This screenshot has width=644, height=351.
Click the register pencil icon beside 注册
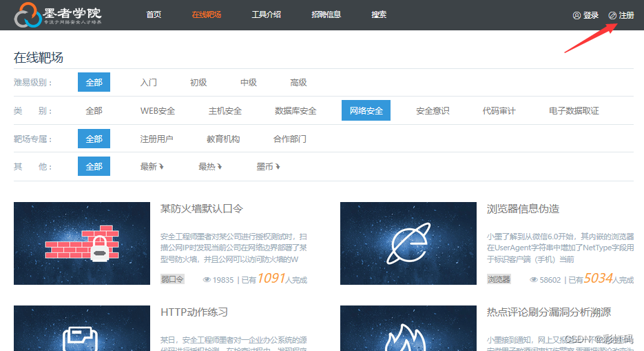pos(612,16)
